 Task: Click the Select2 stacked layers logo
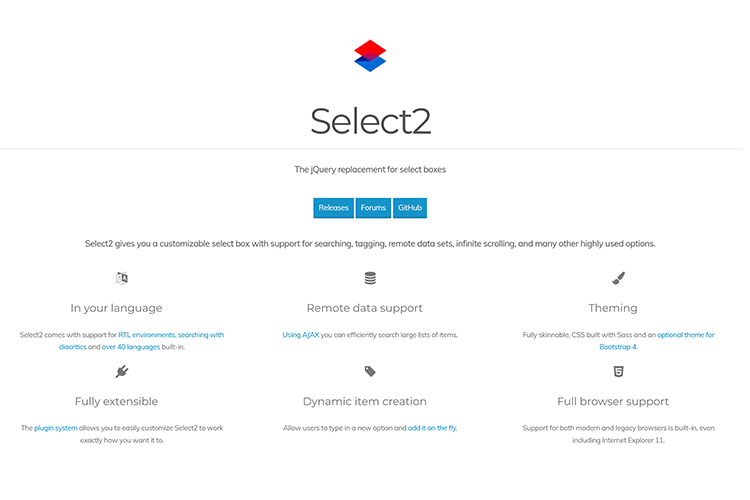tap(370, 55)
